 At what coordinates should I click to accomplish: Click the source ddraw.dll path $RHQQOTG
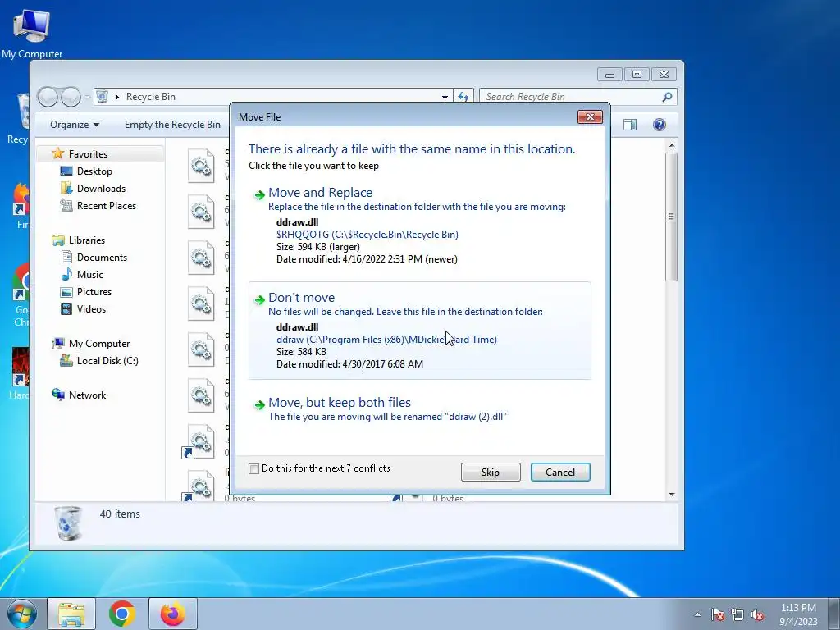point(367,235)
